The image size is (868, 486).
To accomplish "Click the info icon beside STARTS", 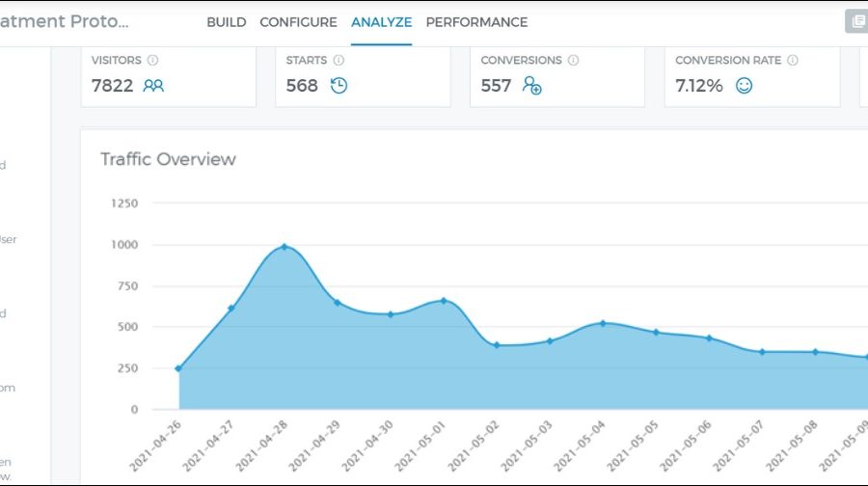I will tap(339, 60).
